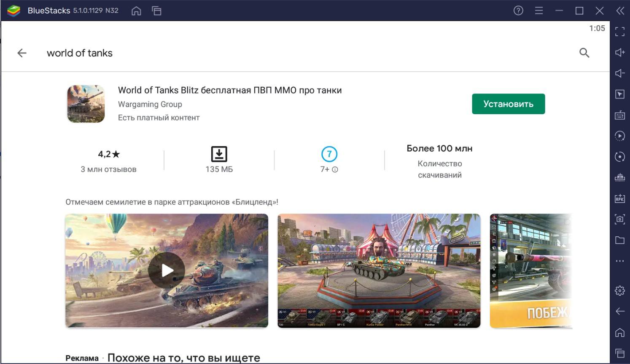Screen dimensions: 630x364
Task: Open the carnival tank screenshot thumbnail
Action: [x=379, y=270]
